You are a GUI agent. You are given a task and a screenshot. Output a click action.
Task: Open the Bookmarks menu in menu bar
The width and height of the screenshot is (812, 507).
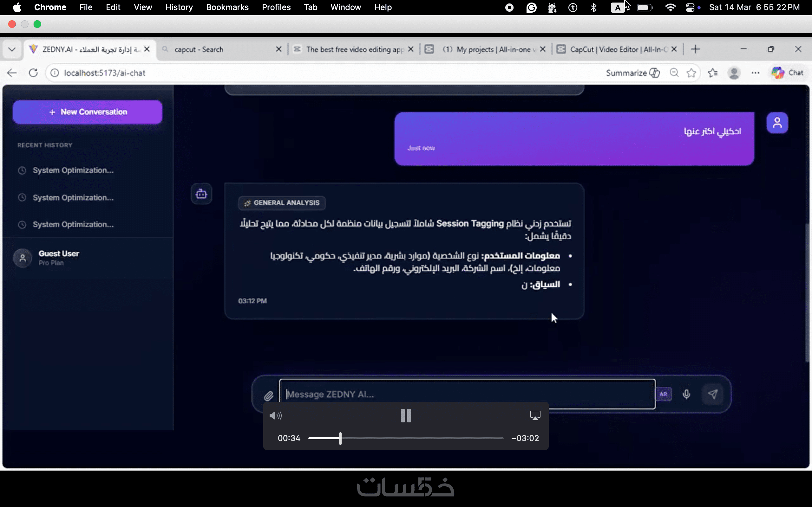(x=227, y=7)
